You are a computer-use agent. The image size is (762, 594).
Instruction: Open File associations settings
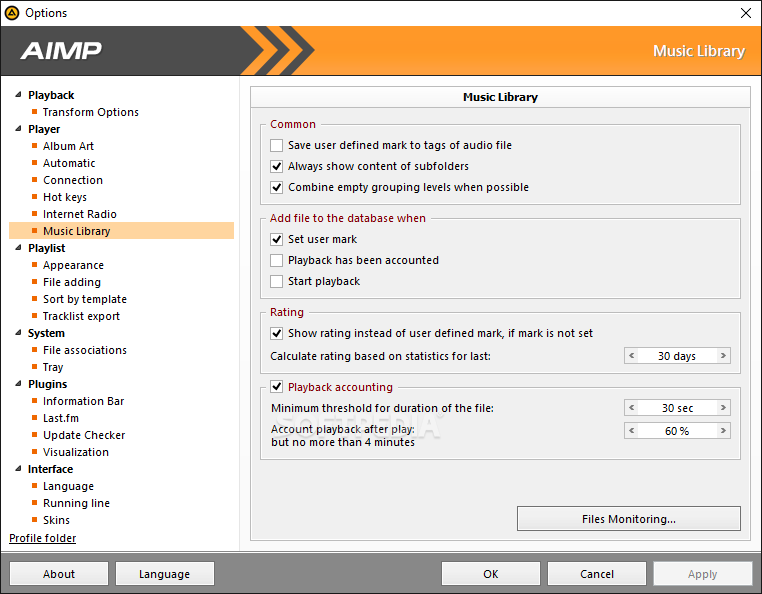point(85,350)
